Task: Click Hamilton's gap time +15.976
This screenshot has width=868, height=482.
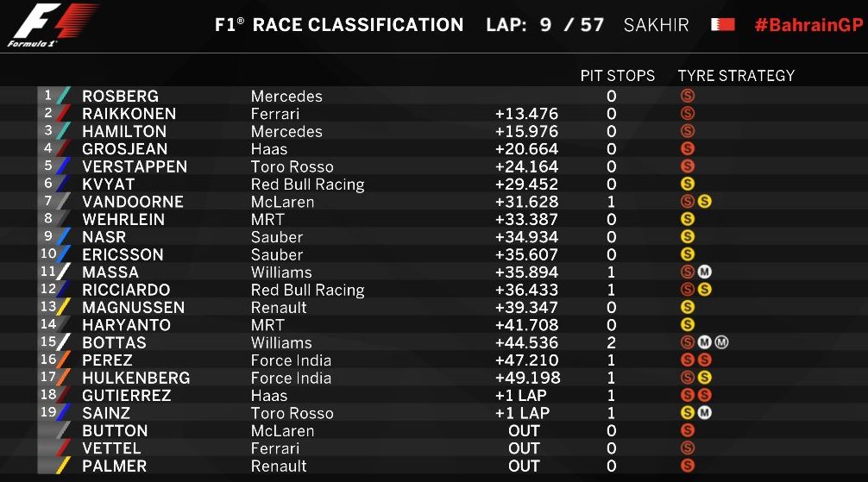Action: pyautogui.click(x=526, y=131)
